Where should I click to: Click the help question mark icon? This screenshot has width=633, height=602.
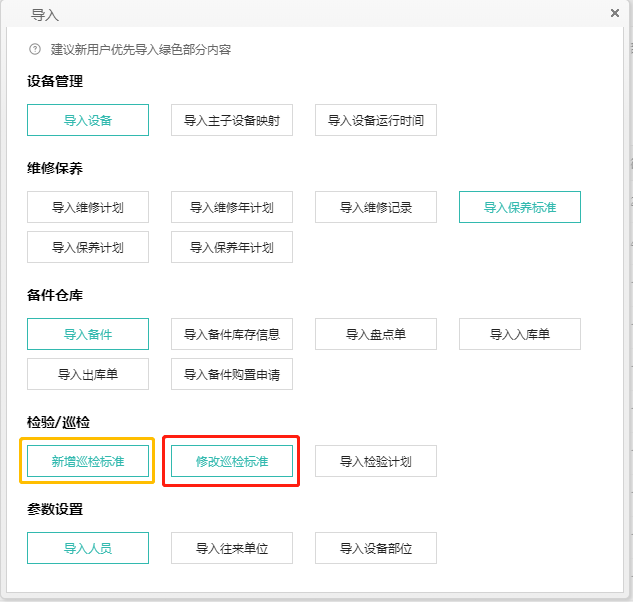(x=35, y=49)
